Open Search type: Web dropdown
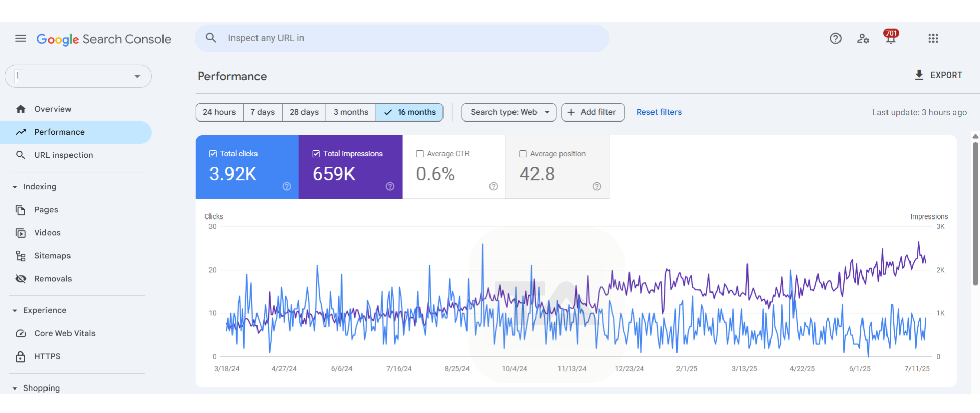Viewport: 980px width, 413px height. point(509,112)
